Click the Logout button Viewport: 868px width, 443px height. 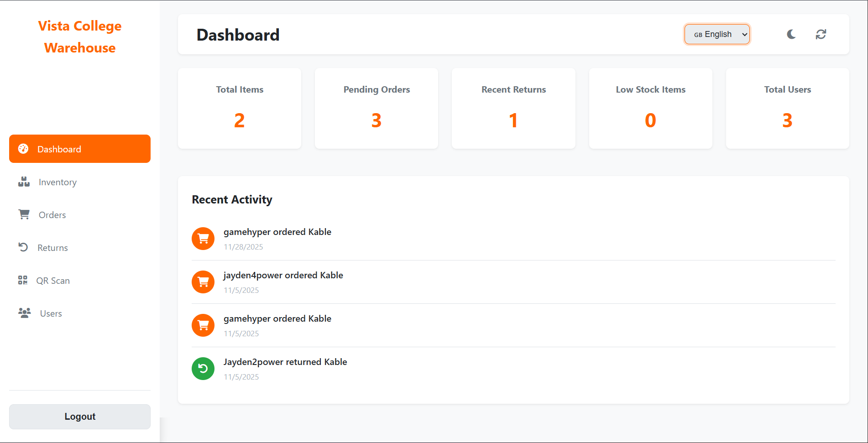79,416
